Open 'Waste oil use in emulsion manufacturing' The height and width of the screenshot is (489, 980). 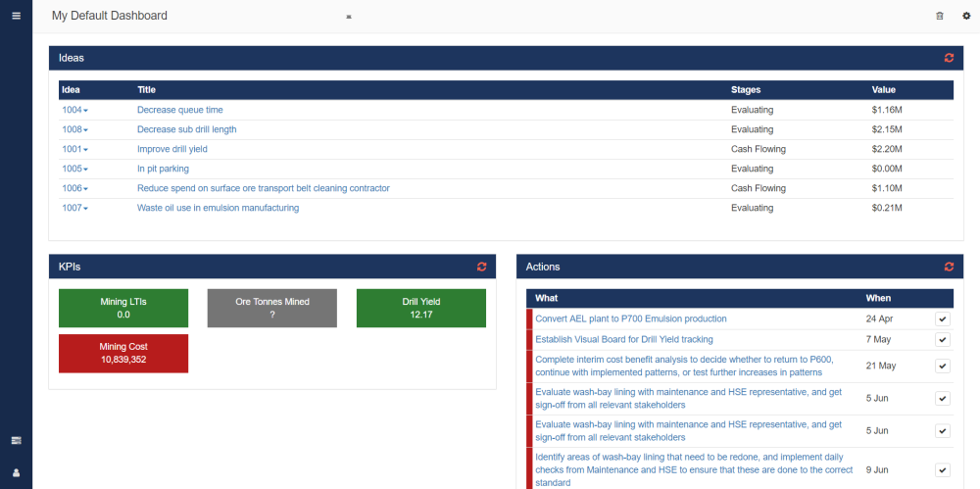219,208
